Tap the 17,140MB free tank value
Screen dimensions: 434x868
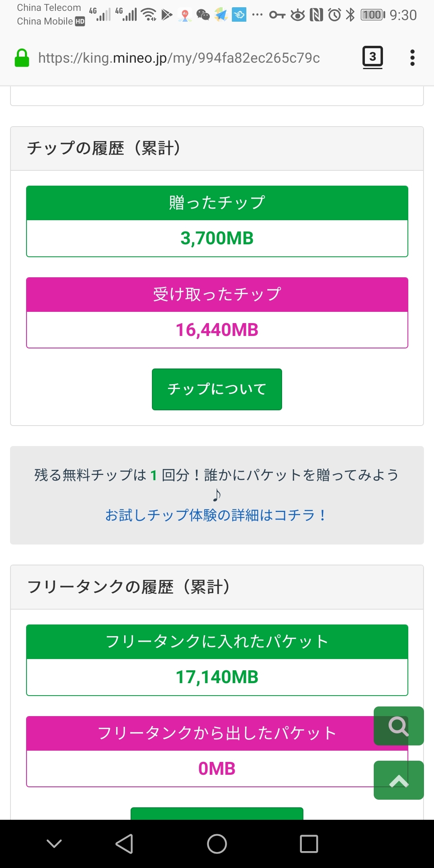click(x=217, y=677)
